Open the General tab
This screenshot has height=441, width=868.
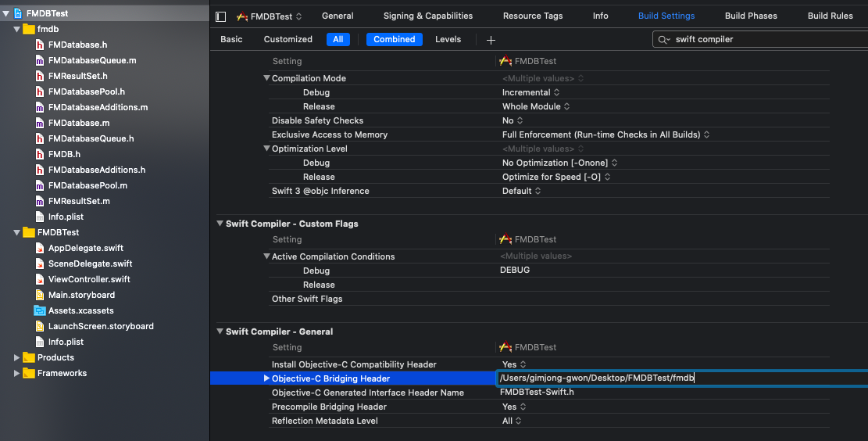pos(338,16)
